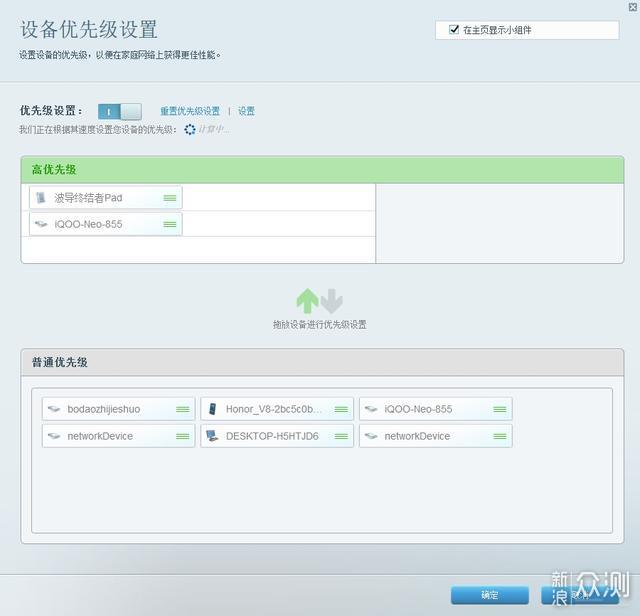The height and width of the screenshot is (616, 640).
Task: Click the tablet icon of 波导终结者Pad
Action: (x=41, y=198)
